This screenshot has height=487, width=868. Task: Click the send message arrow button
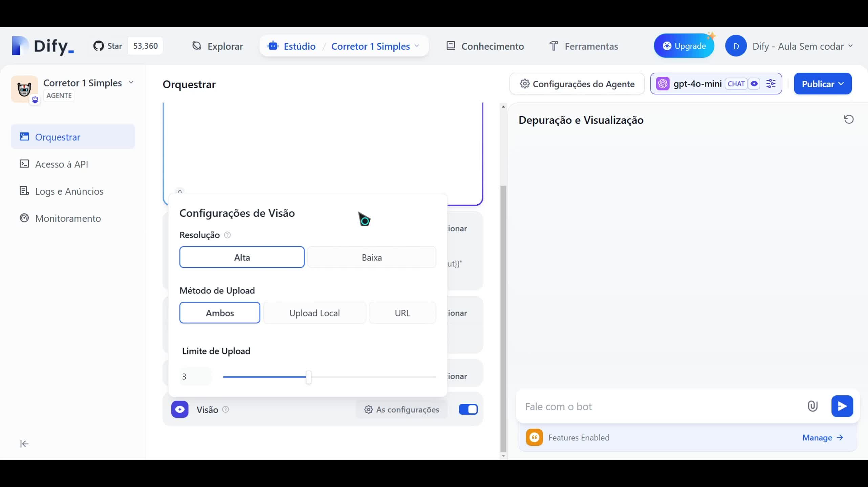tap(842, 406)
